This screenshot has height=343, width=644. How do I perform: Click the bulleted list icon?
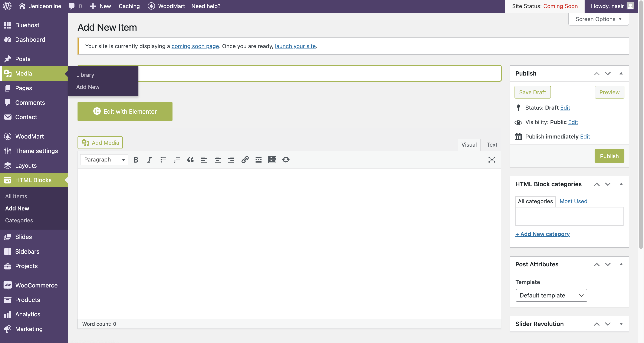[163, 160]
